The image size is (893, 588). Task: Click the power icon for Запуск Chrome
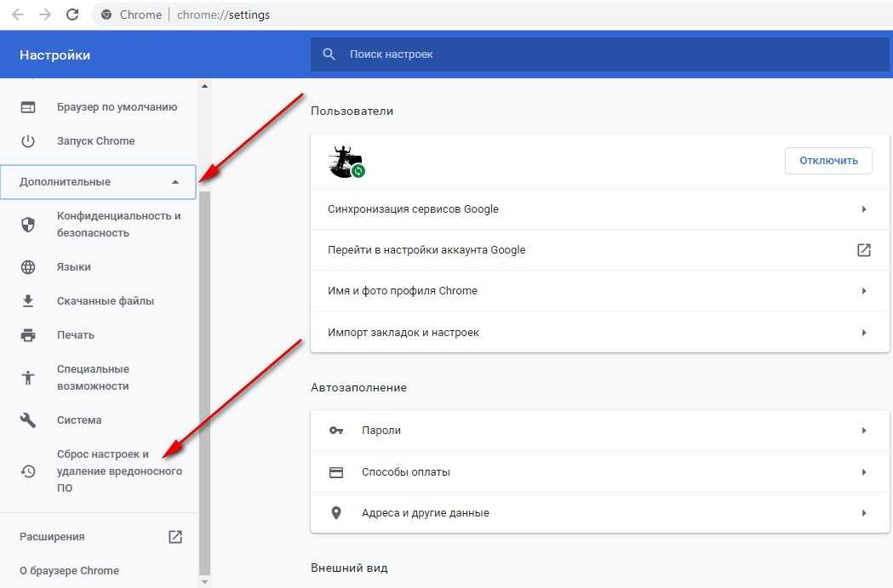pos(28,141)
